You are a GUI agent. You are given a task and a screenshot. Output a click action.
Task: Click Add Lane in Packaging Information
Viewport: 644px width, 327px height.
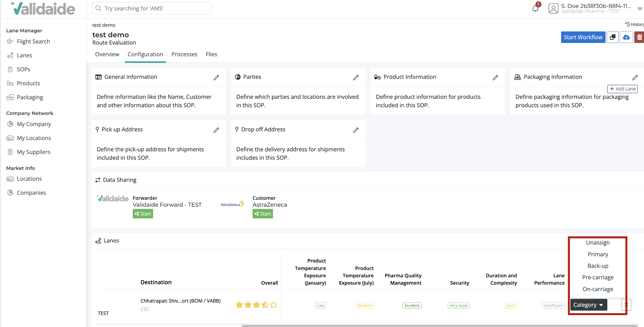pyautogui.click(x=623, y=89)
